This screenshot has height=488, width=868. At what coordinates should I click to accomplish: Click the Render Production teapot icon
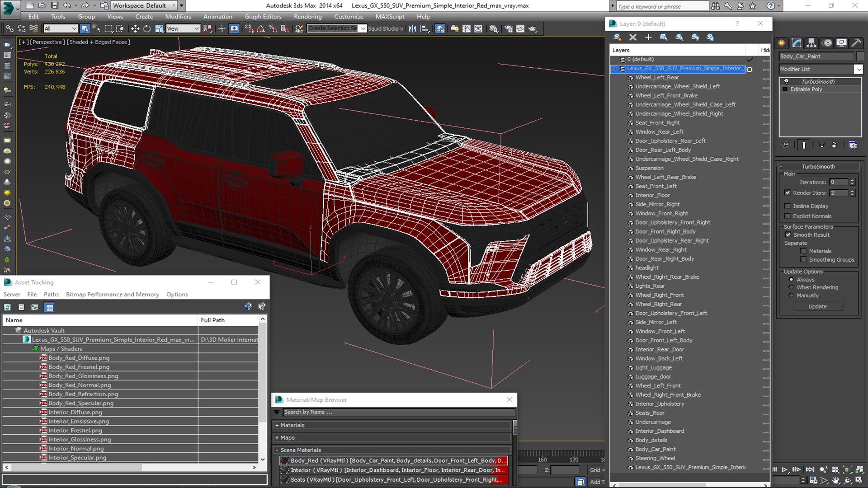tap(533, 28)
